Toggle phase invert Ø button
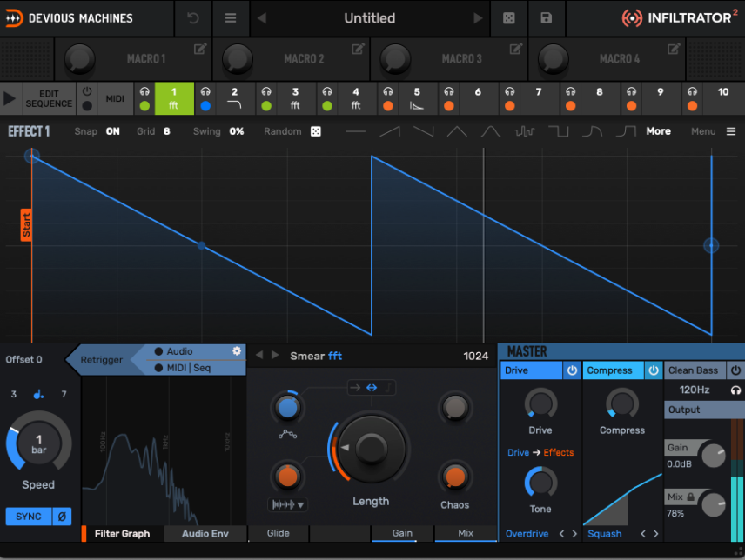The image size is (745, 560). pyautogui.click(x=62, y=517)
